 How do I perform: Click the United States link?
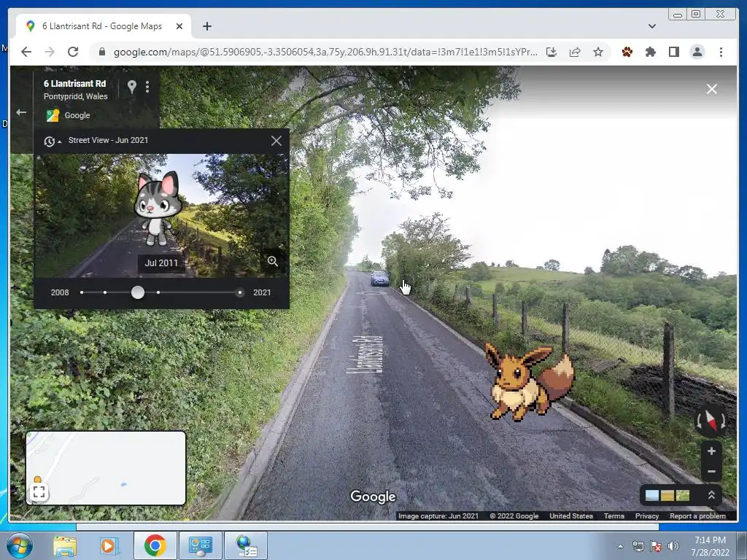(570, 516)
